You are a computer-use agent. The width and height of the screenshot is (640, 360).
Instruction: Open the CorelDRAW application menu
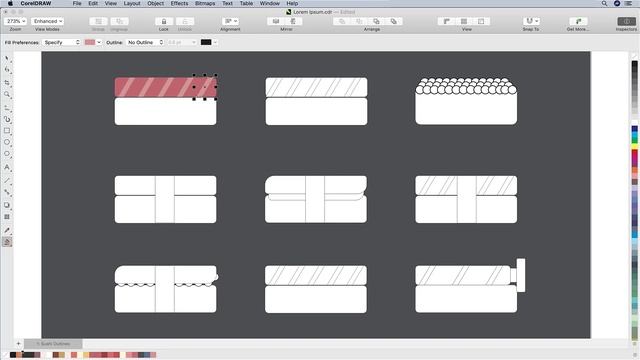[36, 3]
